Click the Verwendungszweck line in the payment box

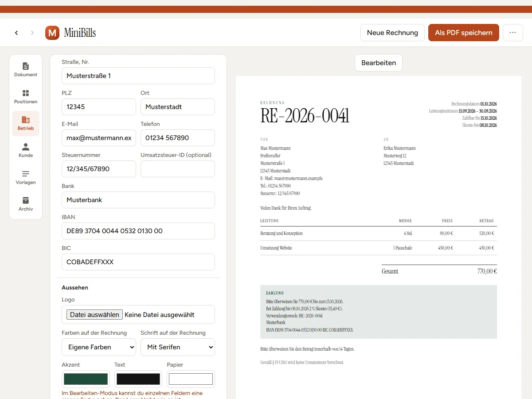pos(294,316)
